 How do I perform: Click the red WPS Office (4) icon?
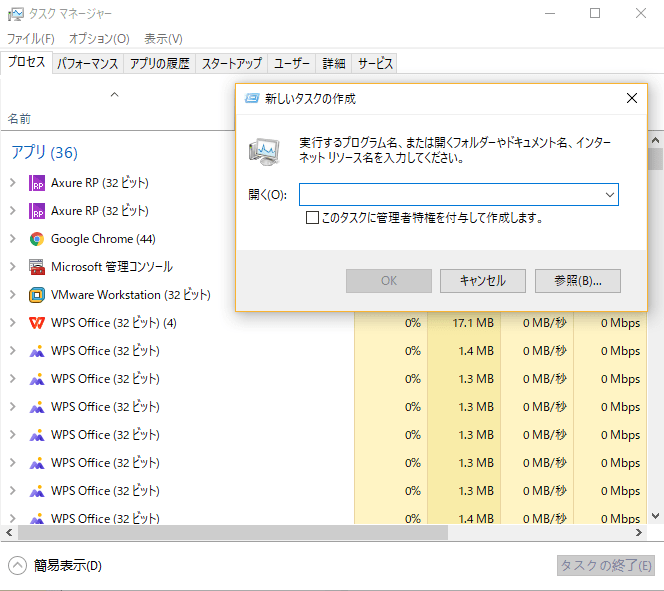pyautogui.click(x=37, y=323)
